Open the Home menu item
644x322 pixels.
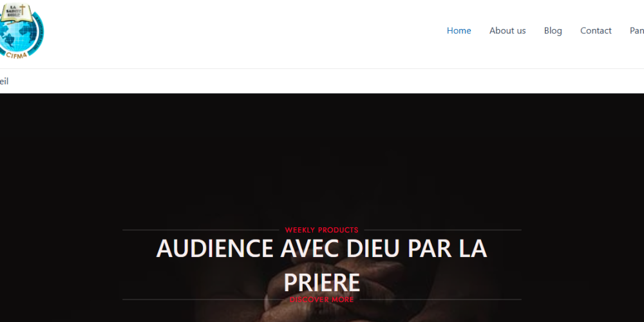coord(459,31)
